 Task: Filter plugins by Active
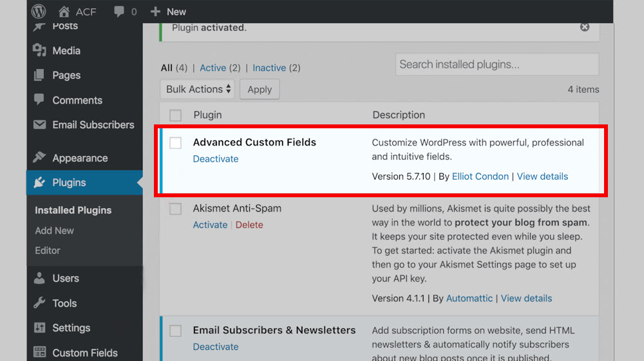coord(213,68)
